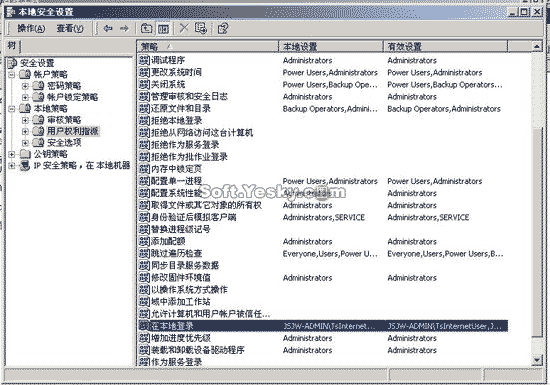Click the 管理审核和安全日志 policy icon
The height and width of the screenshot is (385, 550).
pyautogui.click(x=145, y=96)
